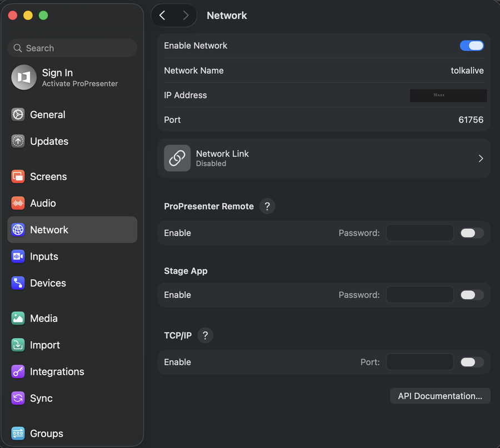The height and width of the screenshot is (448, 500).
Task: Switch to the Inputs label
Action: click(x=44, y=256)
